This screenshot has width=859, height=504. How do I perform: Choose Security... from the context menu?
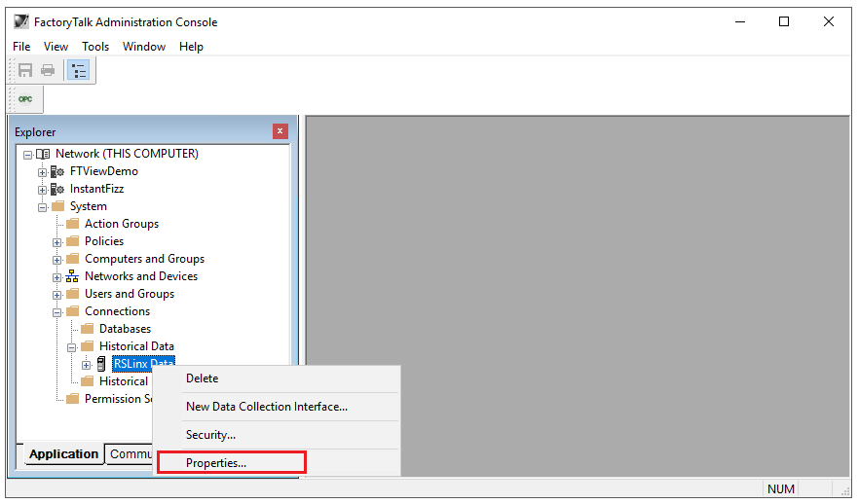(278, 435)
